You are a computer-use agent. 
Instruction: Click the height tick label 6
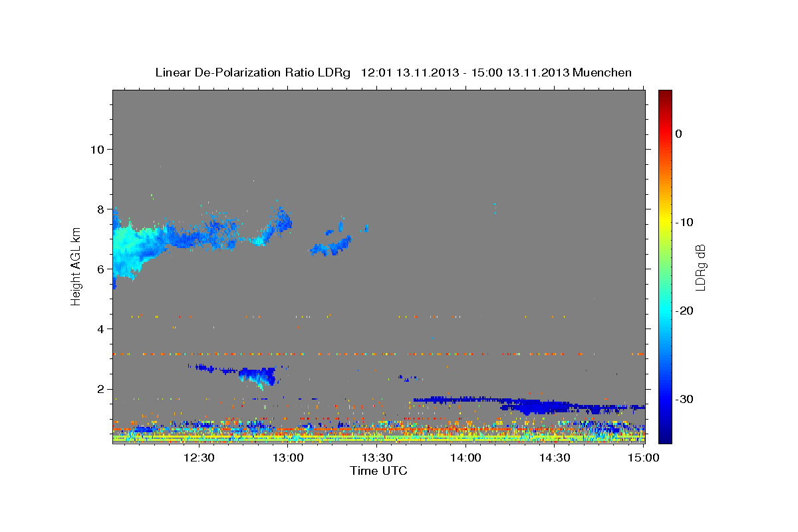click(x=100, y=269)
